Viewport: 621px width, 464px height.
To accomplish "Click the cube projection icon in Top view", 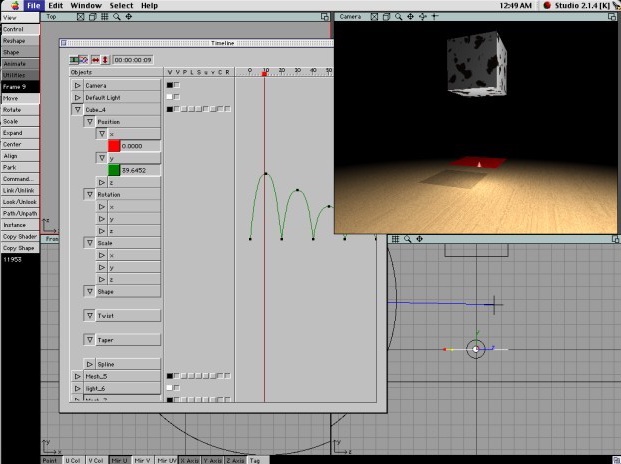I will (x=92, y=17).
